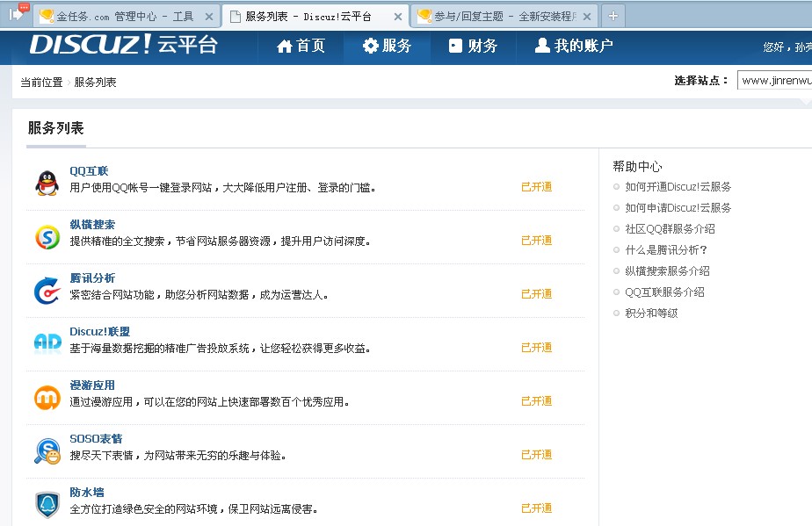The width and height of the screenshot is (812, 526).
Task: Click the 纵横搜索 colorful S icon
Action: click(47, 237)
